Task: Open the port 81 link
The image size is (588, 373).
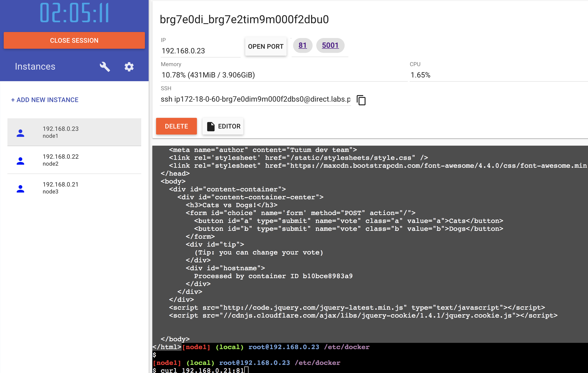Action: (302, 45)
